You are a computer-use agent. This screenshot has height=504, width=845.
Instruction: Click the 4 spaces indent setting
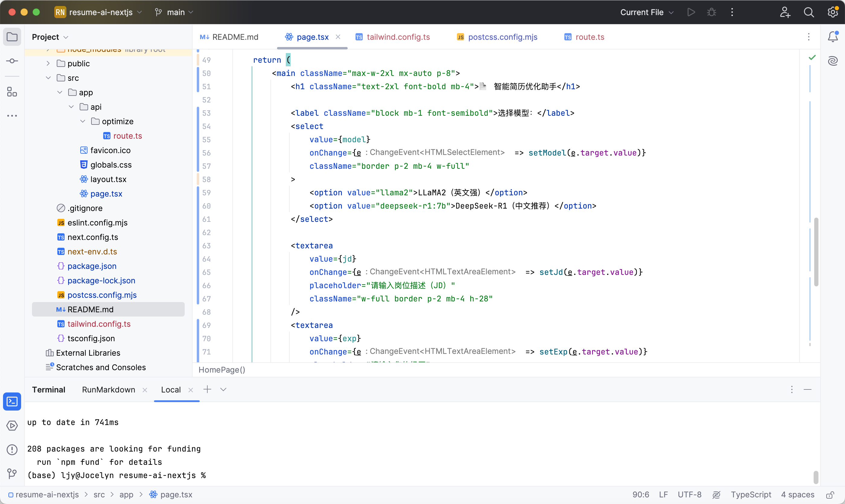click(797, 495)
